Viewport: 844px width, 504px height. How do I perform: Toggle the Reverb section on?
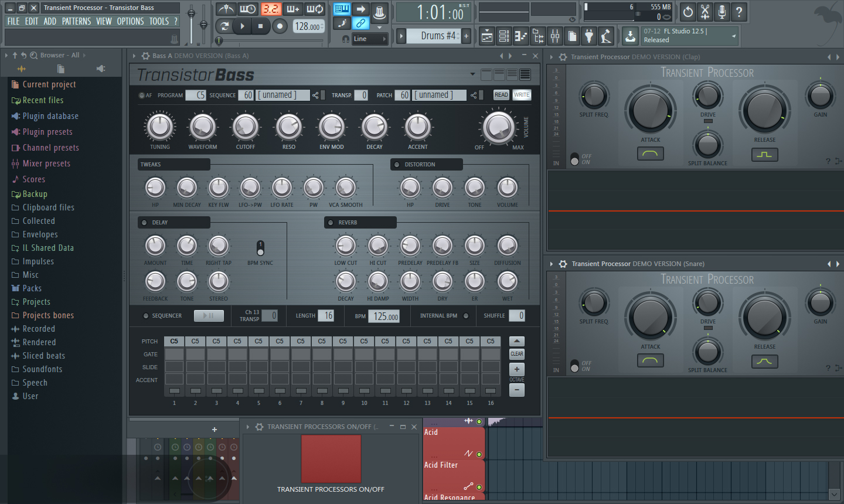tap(331, 223)
